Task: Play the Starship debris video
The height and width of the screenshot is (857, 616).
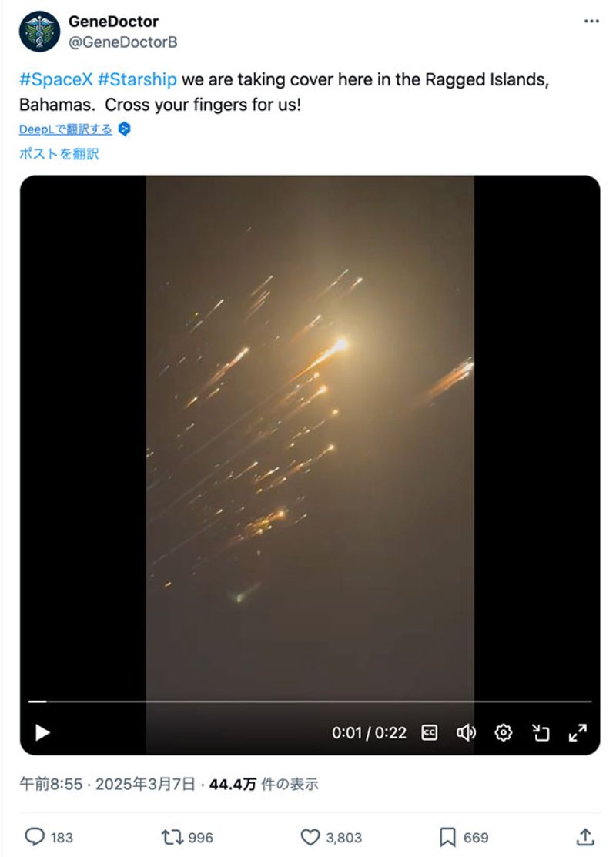Action: [42, 732]
